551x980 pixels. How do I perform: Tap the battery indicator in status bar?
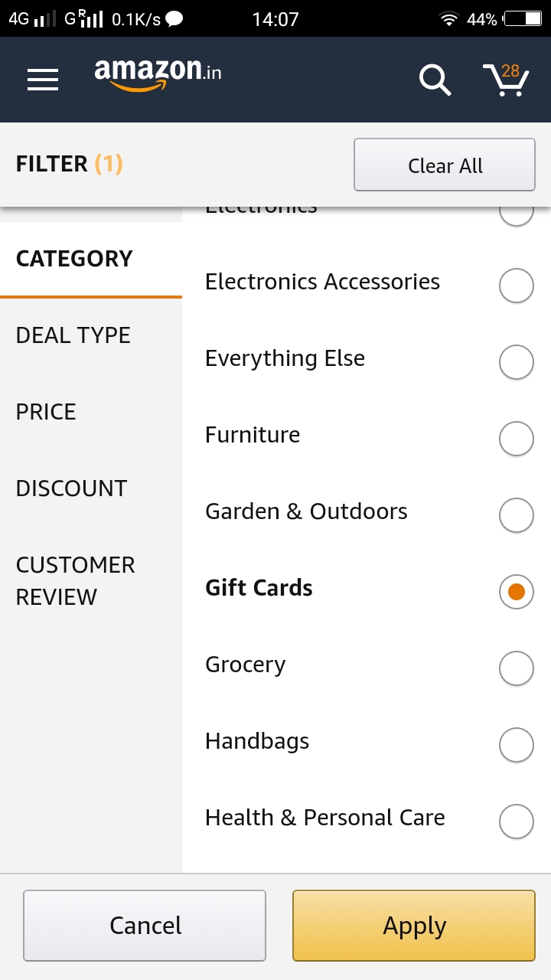point(523,19)
